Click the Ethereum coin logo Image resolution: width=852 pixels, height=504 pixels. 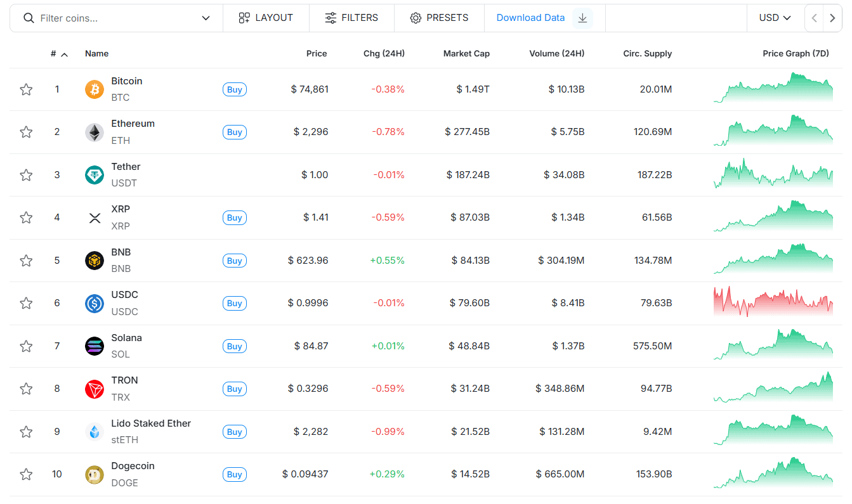tap(95, 132)
